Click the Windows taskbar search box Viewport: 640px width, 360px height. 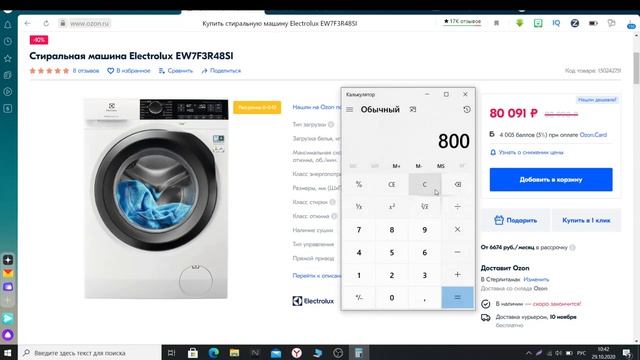coord(90,353)
